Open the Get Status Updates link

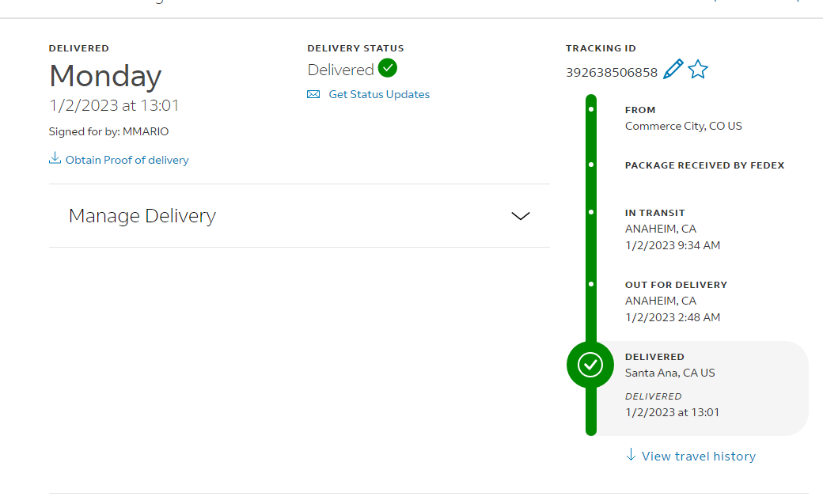(x=379, y=94)
